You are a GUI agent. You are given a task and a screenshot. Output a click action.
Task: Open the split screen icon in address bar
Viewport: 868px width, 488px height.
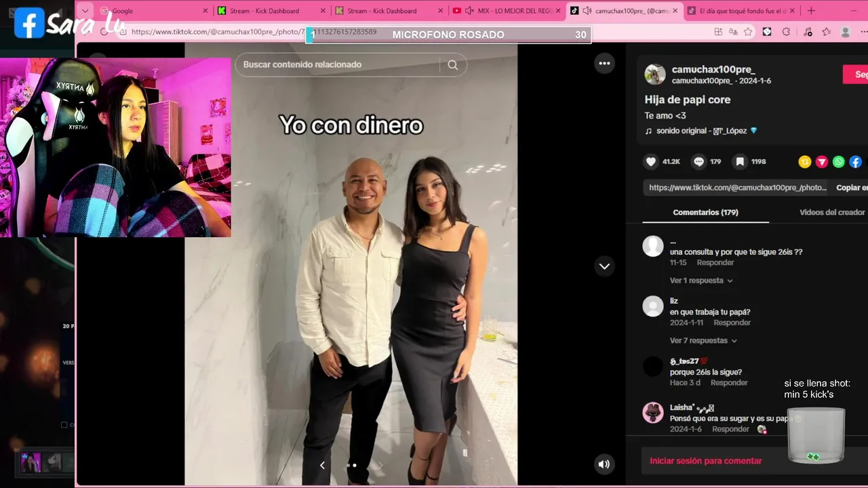click(718, 32)
